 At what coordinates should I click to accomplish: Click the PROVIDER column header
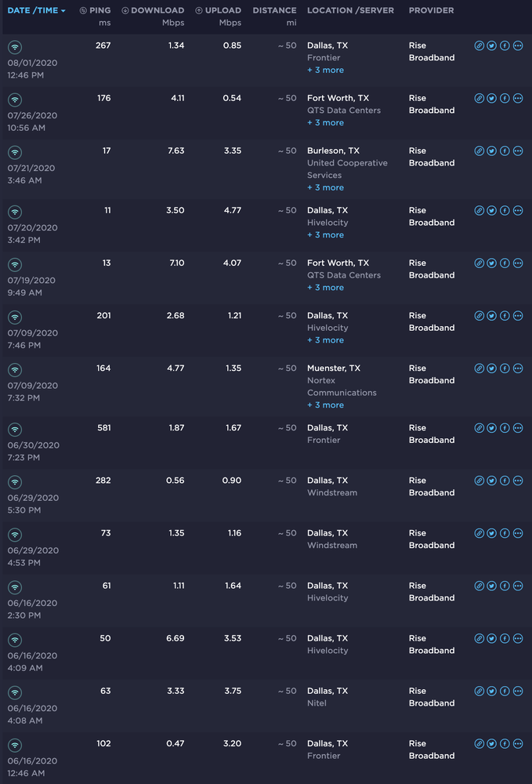click(430, 10)
